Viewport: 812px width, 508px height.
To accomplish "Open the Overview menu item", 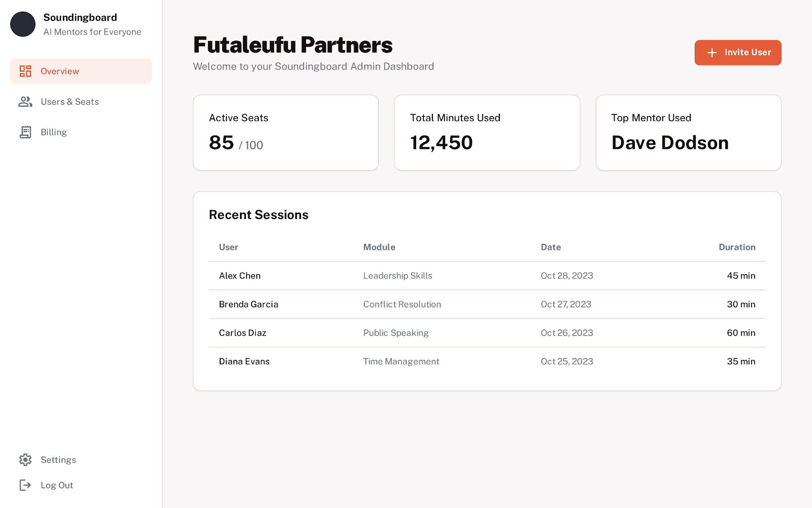I will tap(81, 71).
